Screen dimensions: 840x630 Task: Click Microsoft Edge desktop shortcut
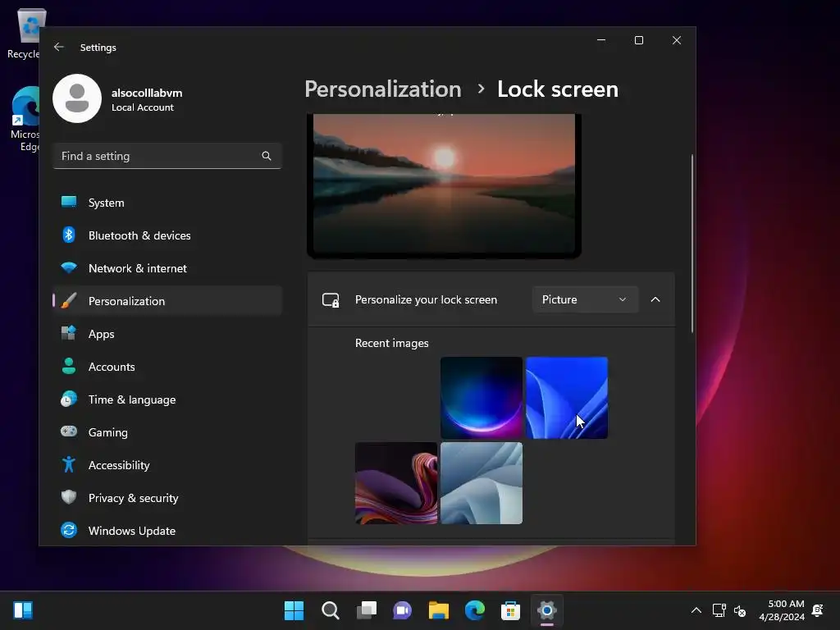tap(25, 119)
